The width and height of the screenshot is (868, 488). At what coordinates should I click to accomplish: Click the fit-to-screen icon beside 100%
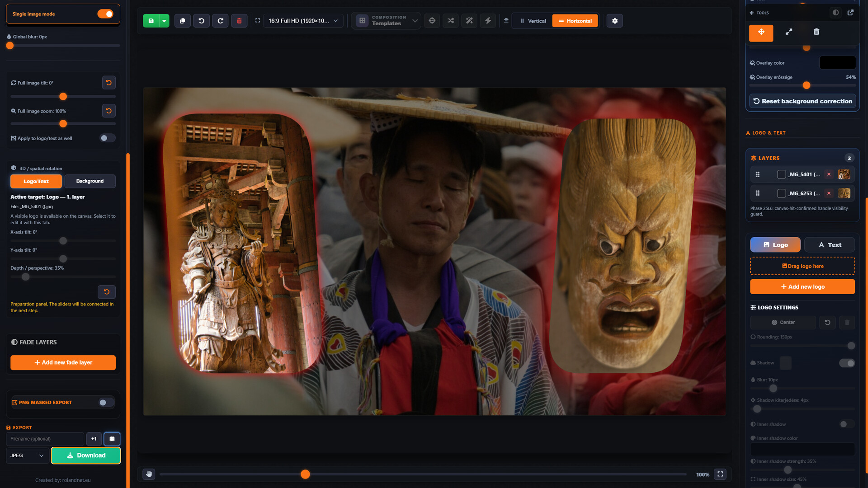720,474
